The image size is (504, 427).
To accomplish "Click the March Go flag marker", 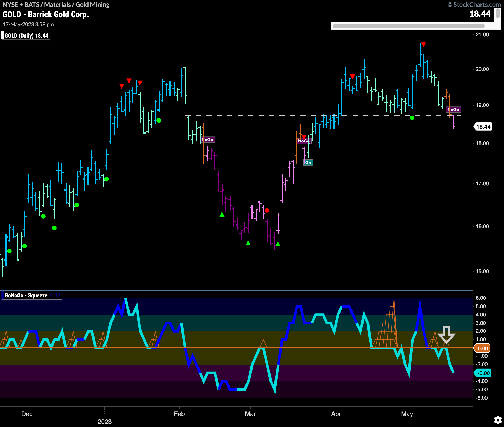I will pos(308,163).
